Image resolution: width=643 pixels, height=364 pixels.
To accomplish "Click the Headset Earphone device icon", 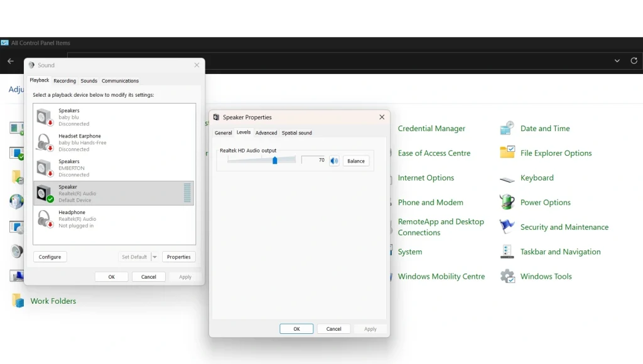I will [44, 142].
